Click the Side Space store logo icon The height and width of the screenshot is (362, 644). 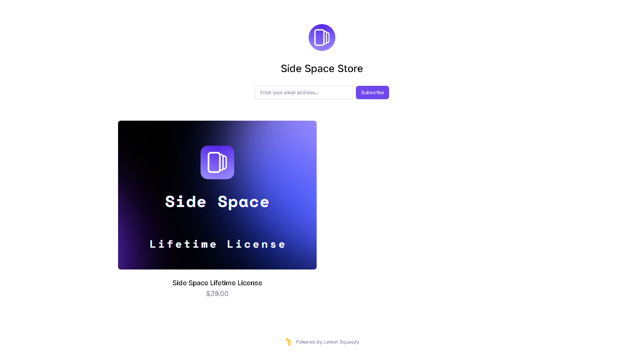point(322,38)
